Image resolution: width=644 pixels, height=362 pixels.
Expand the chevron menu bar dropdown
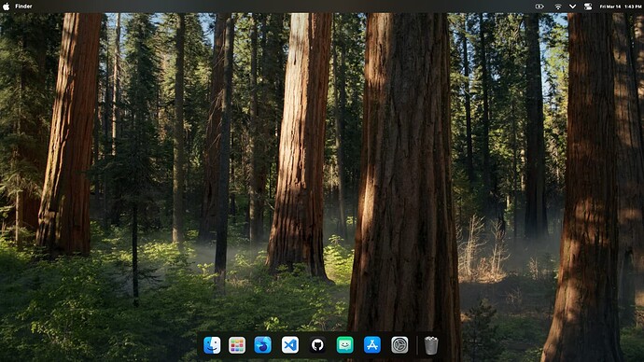coord(572,7)
